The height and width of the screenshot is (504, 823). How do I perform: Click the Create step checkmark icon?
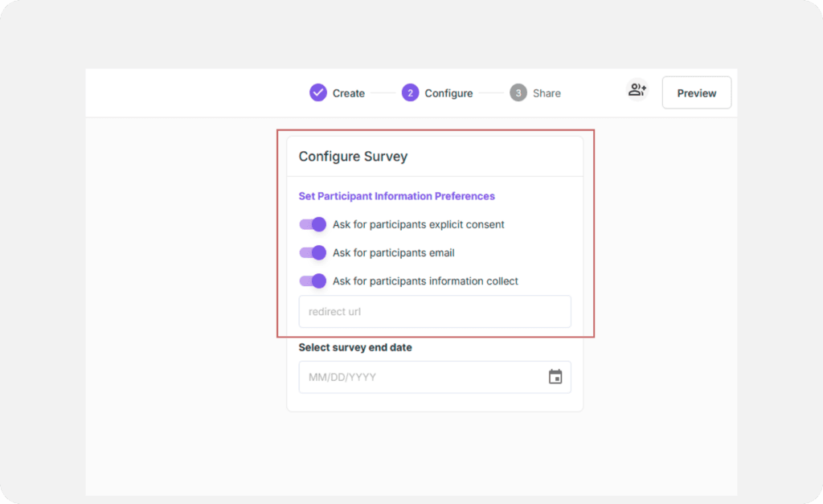coord(318,93)
